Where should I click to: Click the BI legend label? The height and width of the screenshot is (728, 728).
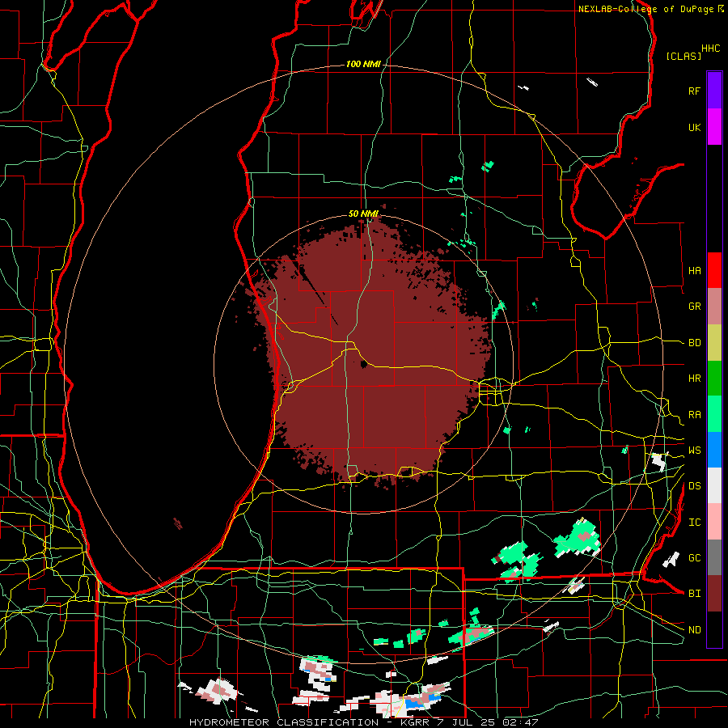(x=694, y=594)
